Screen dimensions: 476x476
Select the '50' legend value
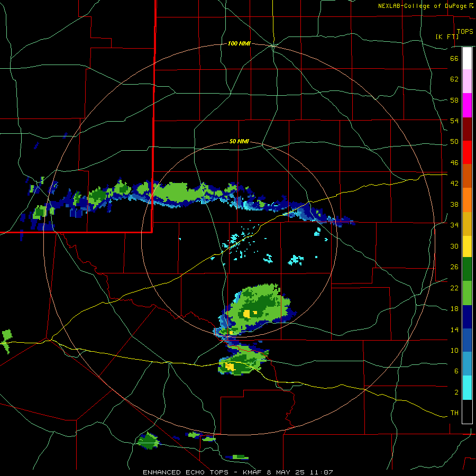click(x=454, y=142)
